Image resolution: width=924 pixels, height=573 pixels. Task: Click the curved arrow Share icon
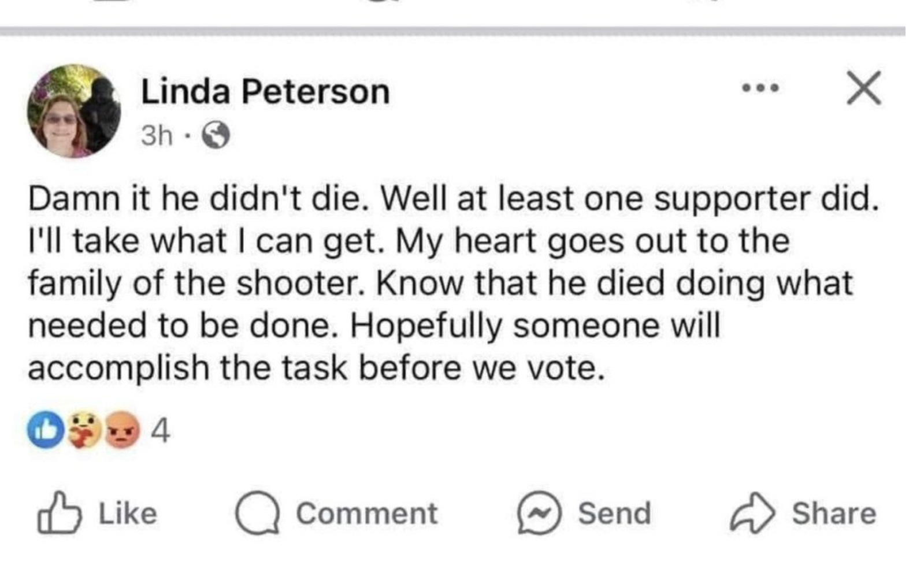pyautogui.click(x=751, y=514)
